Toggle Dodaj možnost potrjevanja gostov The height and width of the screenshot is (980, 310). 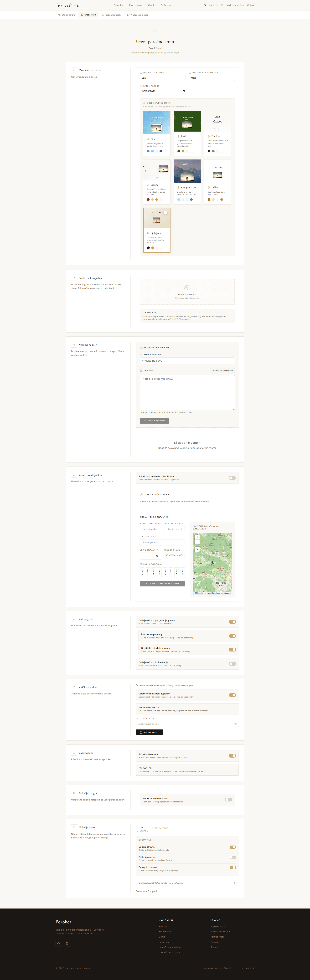pyautogui.click(x=232, y=622)
